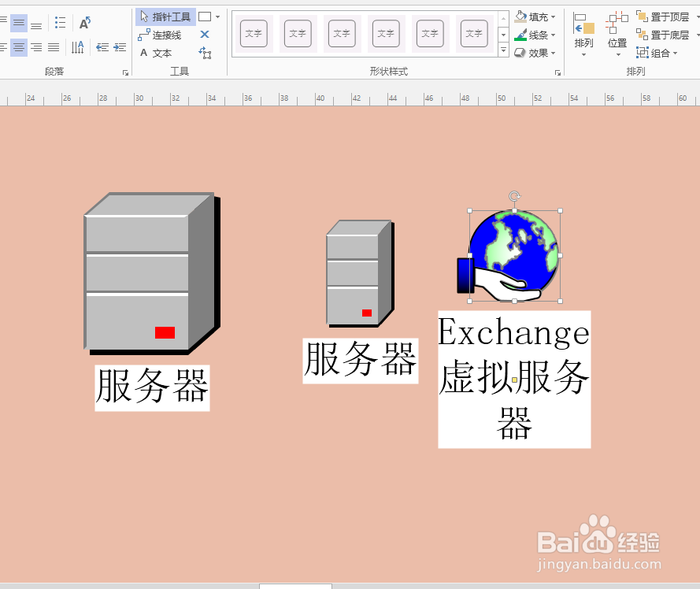Click the 填充 fill bucket icon

520,17
